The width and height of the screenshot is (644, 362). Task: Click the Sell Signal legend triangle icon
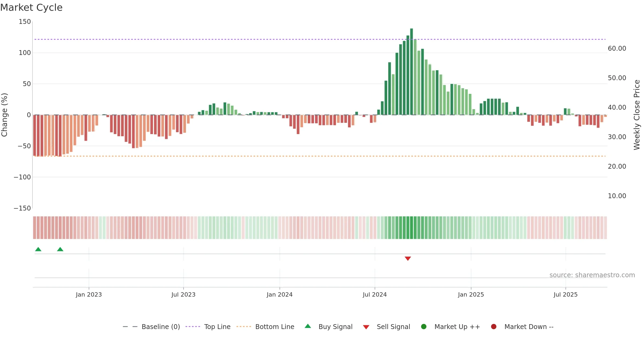point(366,327)
